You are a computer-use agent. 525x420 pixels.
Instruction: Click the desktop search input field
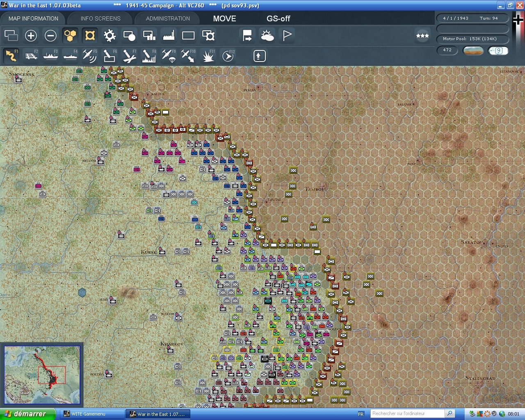point(408,413)
